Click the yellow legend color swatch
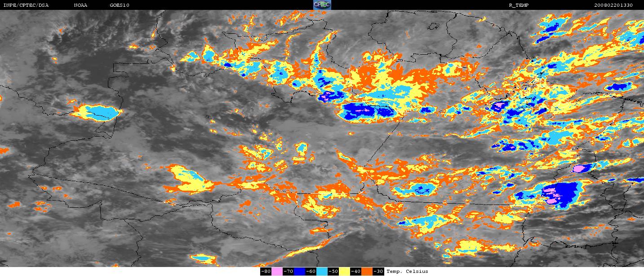Image resolution: width=644 pixels, height=276 pixels. (x=345, y=272)
